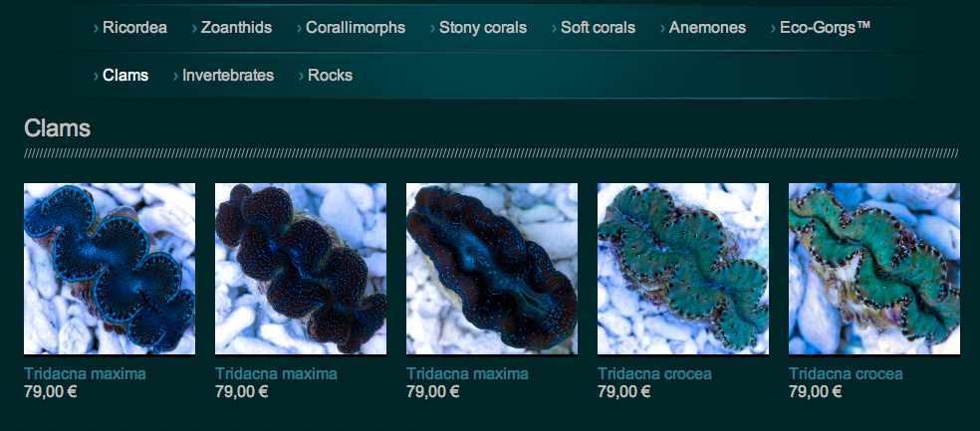Open the Invertebrates category
Screen dimensions: 980x431
coord(227,75)
